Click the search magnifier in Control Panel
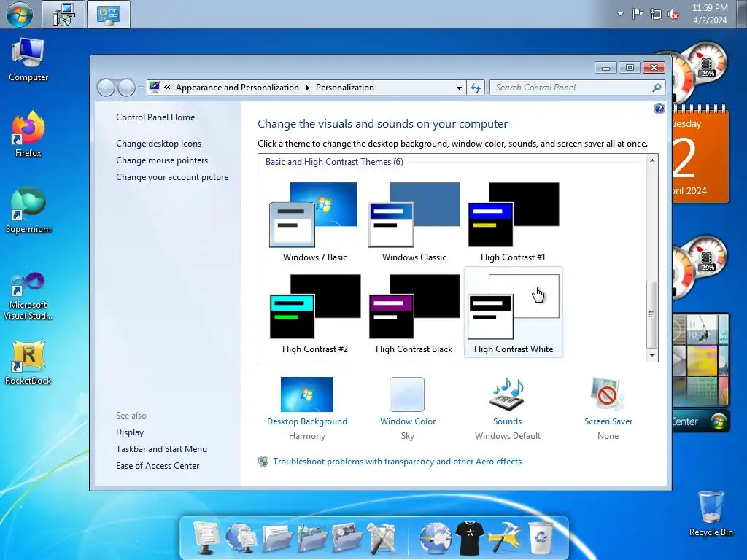 click(657, 87)
